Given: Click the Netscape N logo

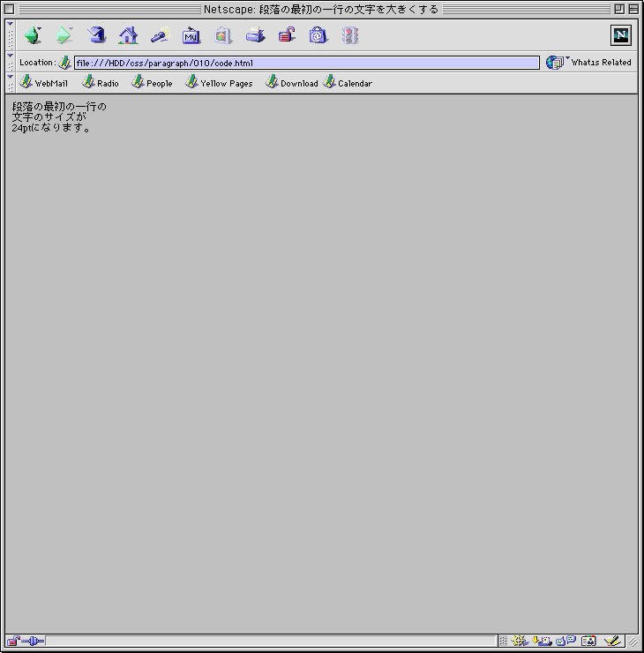Looking at the screenshot, I should (x=621, y=35).
